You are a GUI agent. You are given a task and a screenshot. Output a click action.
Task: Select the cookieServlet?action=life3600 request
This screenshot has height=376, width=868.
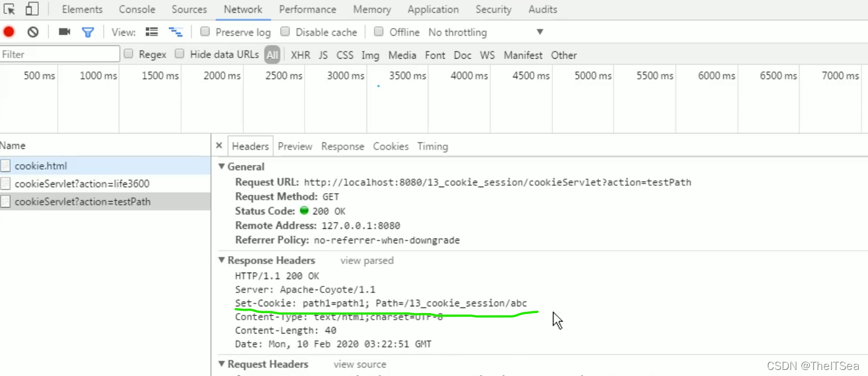(105, 183)
